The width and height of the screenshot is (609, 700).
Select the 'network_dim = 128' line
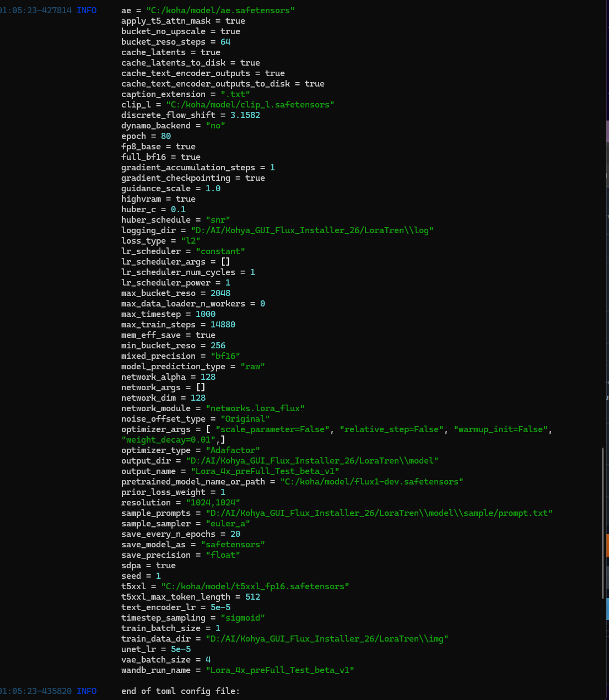pyautogui.click(x=163, y=398)
